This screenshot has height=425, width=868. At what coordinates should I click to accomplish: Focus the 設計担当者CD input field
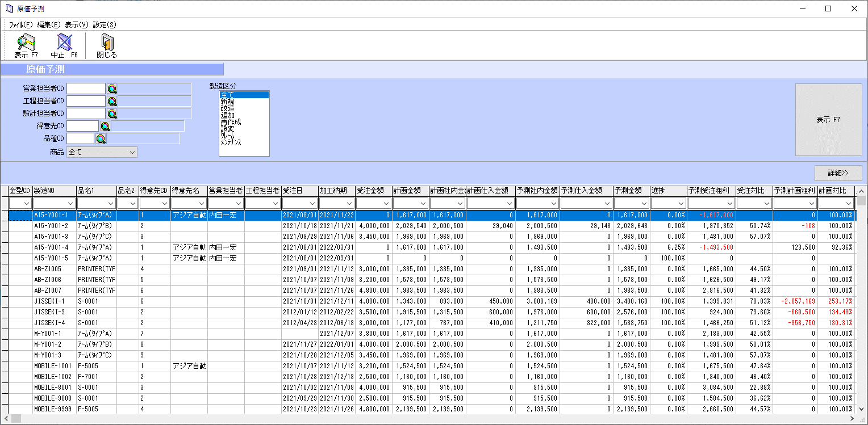click(86, 113)
